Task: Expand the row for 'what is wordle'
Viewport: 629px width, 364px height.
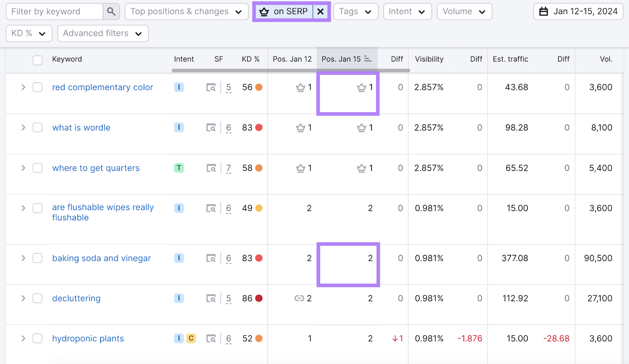Action: 23,128
